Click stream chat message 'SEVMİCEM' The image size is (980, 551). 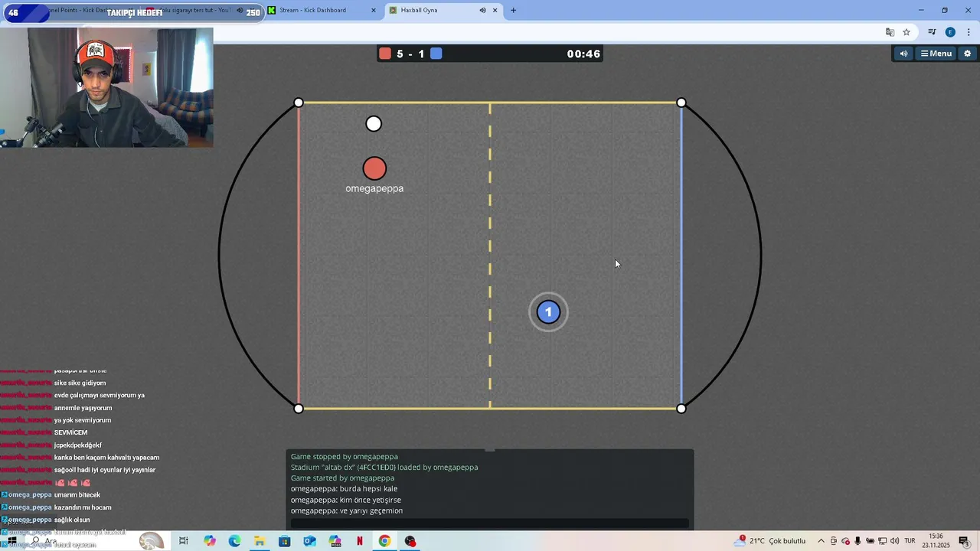[x=71, y=432]
